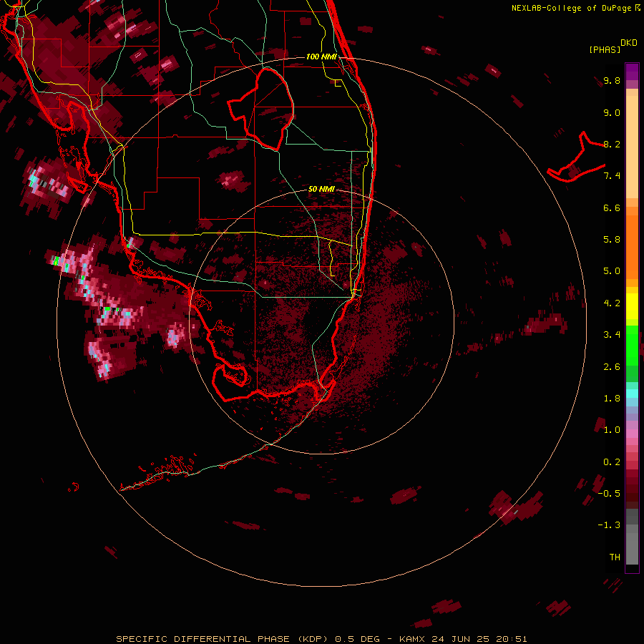Click the -0.5 value on color scale
This screenshot has height=644, width=644.
click(x=609, y=494)
